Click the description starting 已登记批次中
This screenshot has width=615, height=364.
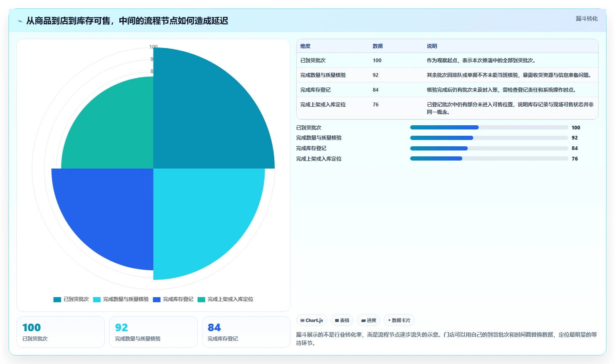click(x=510, y=108)
